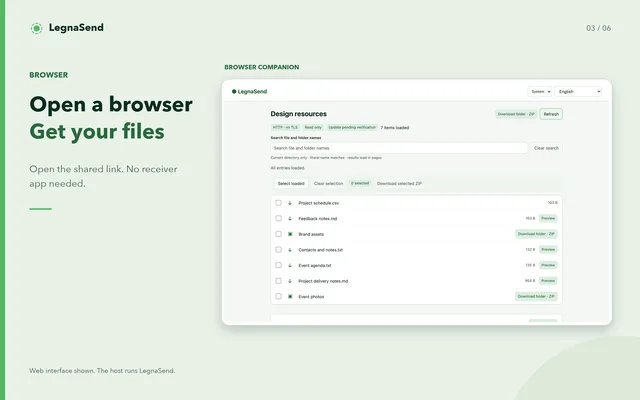Click Download folder ZIP next to Design resources
Image resolution: width=640 pixels, height=400 pixels.
click(516, 114)
